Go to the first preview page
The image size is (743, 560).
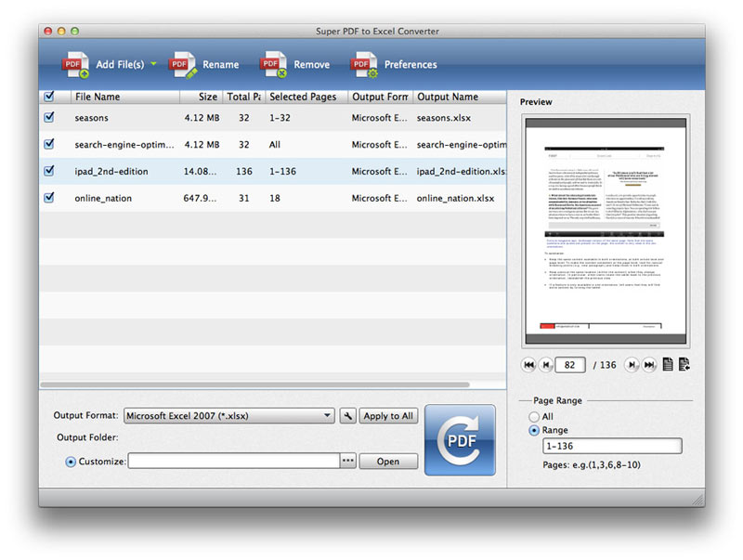tap(528, 365)
